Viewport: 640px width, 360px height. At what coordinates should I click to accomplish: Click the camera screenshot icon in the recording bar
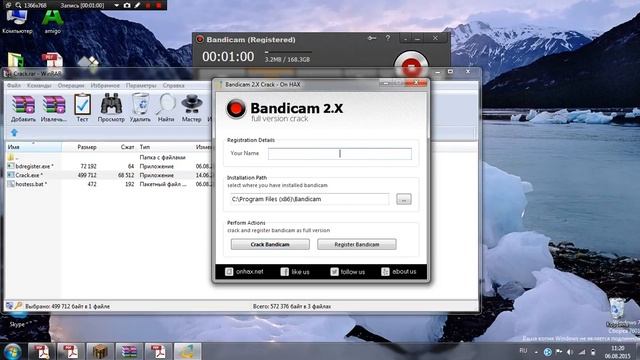click(x=127, y=5)
